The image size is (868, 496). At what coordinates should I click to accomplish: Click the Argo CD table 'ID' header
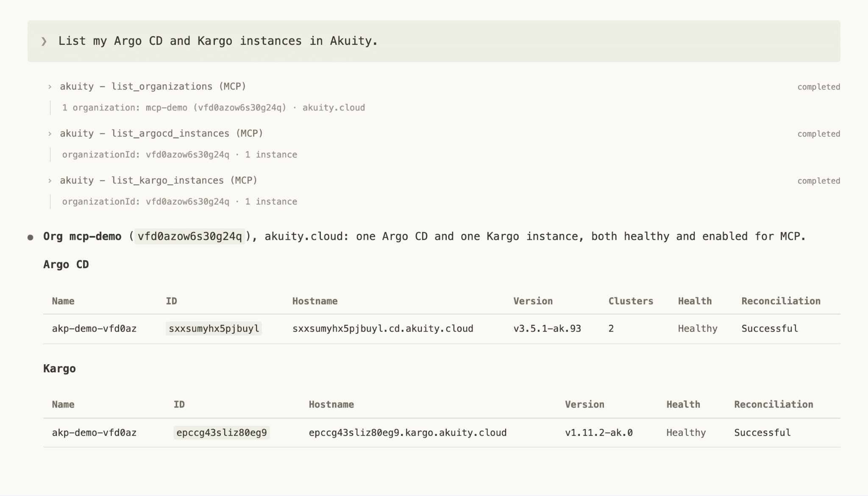point(171,301)
